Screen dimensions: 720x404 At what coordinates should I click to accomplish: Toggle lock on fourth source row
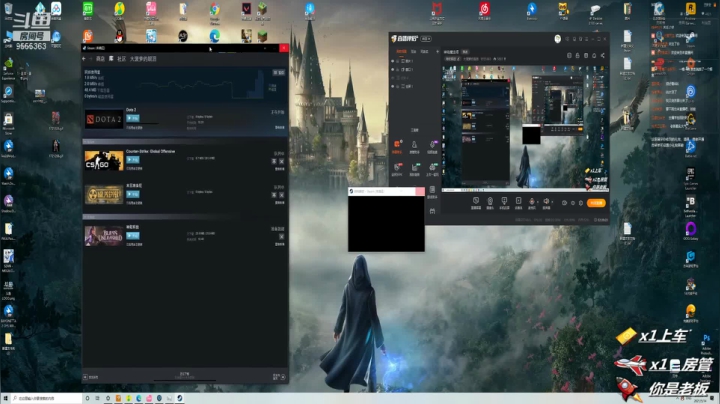click(x=398, y=86)
